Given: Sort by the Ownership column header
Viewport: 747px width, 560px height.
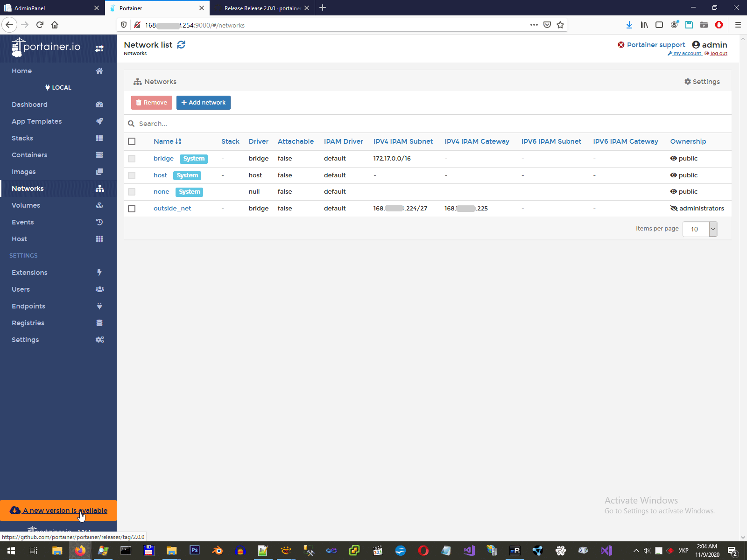Looking at the screenshot, I should [x=688, y=141].
